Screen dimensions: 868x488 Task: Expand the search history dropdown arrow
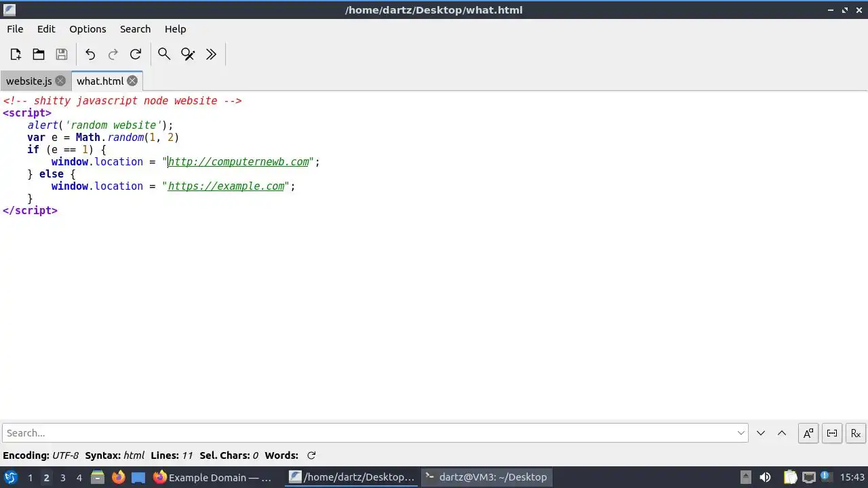741,433
